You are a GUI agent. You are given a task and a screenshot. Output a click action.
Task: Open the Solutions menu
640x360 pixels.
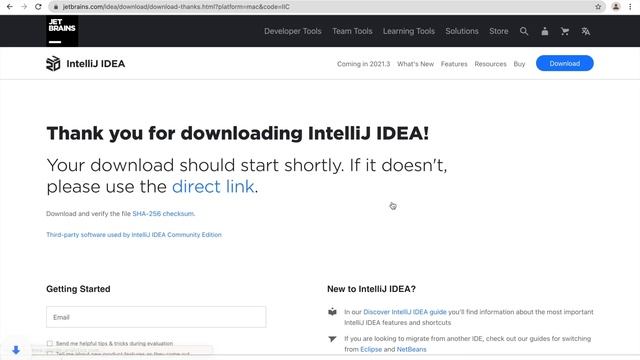click(x=462, y=31)
